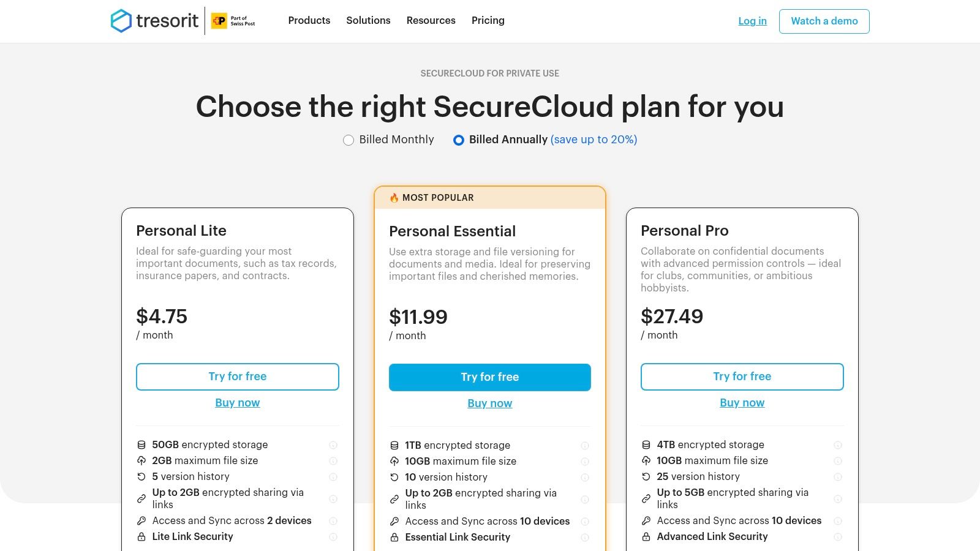Click info icon for Personal Lite 2 devices

click(x=333, y=521)
